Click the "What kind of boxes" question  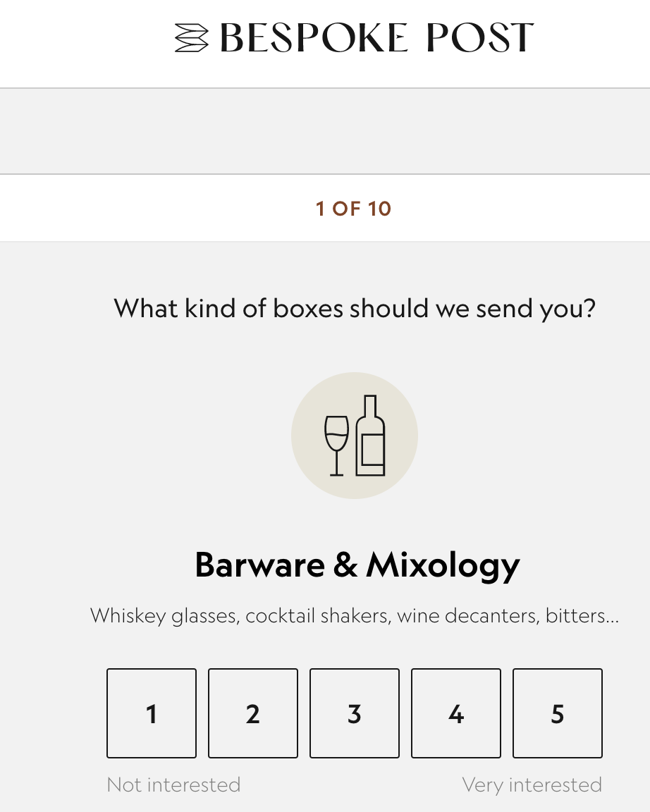(x=355, y=308)
